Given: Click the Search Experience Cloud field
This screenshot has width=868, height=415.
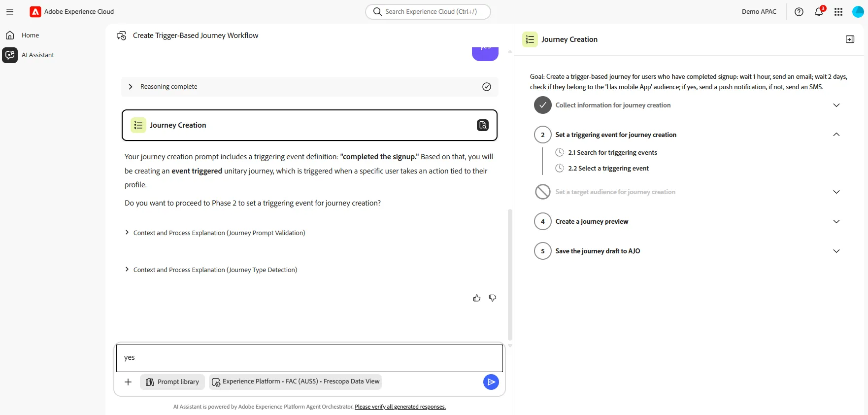Looking at the screenshot, I should coord(428,12).
